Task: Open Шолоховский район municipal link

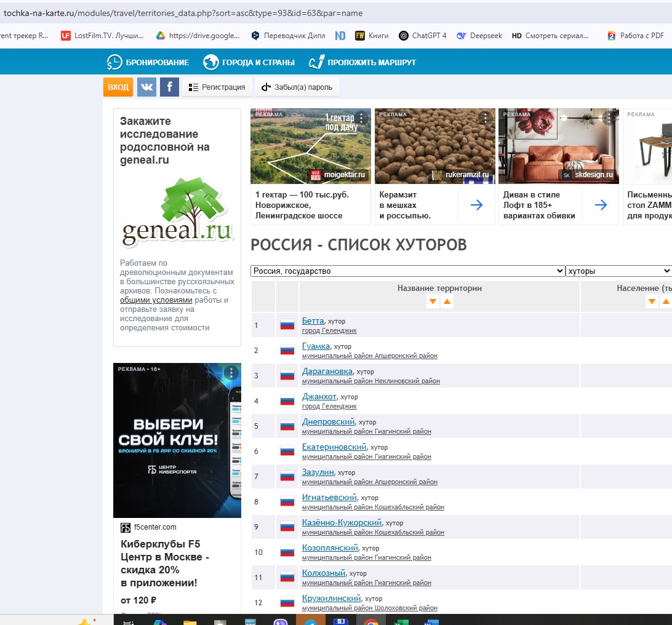Action: click(369, 608)
